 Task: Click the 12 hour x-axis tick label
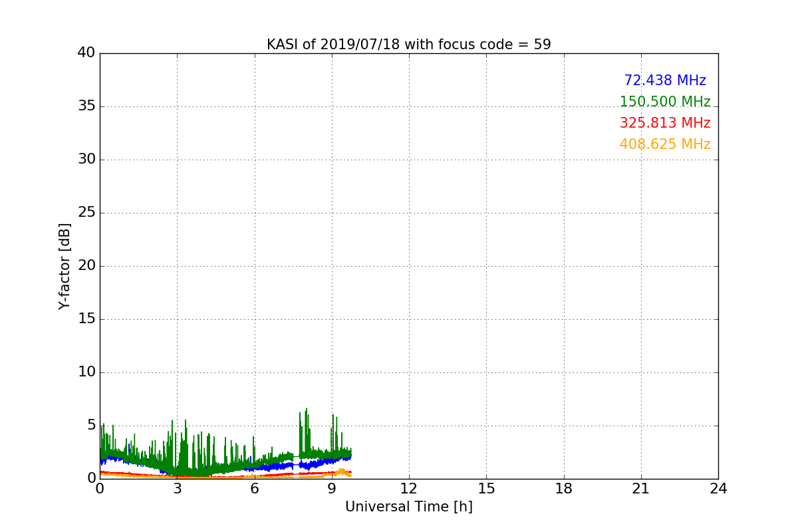pyautogui.click(x=408, y=489)
